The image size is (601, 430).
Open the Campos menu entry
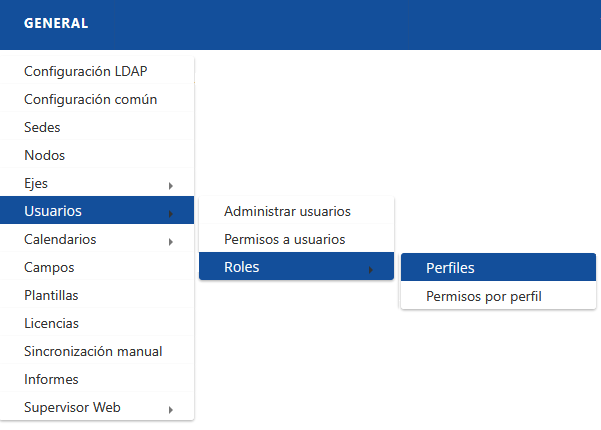(49, 268)
